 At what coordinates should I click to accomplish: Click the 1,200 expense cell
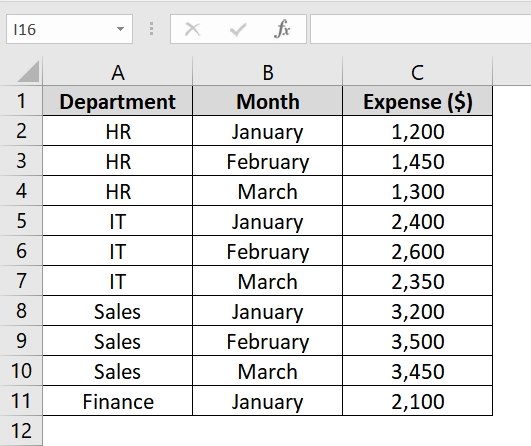[418, 131]
